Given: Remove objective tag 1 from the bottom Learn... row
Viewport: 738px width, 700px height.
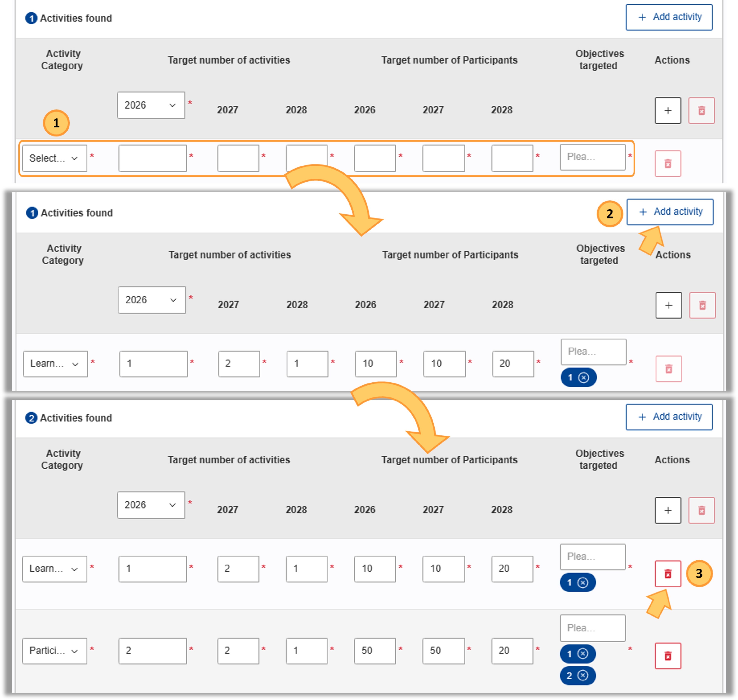Looking at the screenshot, I should [x=582, y=583].
